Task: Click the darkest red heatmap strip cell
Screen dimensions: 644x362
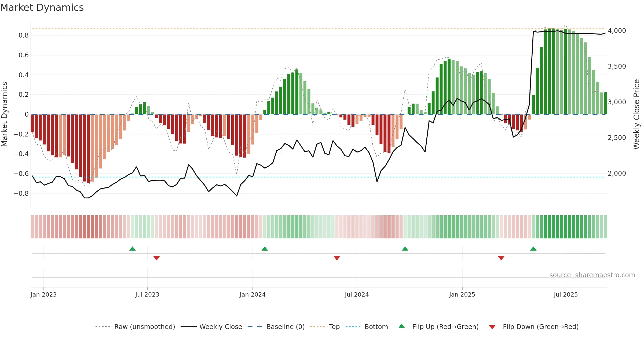Action: 89,227
